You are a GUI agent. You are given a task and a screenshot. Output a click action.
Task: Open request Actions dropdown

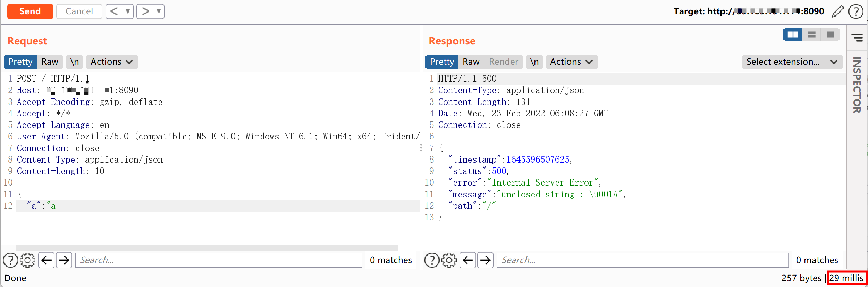(112, 62)
